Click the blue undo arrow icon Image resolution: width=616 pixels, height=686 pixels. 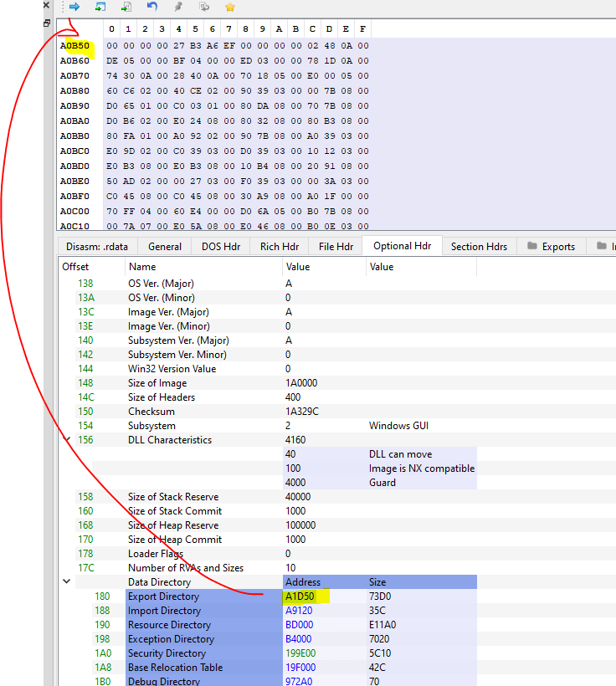[x=151, y=7]
